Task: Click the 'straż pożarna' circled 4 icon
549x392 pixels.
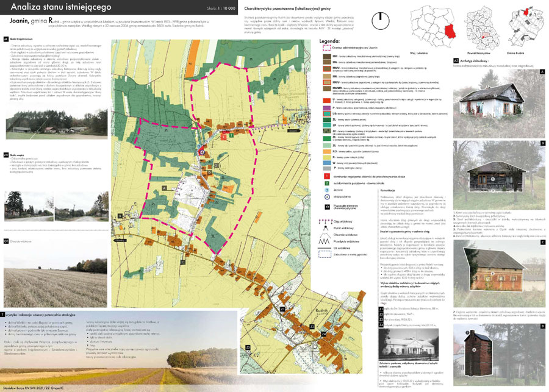Action: click(326, 196)
